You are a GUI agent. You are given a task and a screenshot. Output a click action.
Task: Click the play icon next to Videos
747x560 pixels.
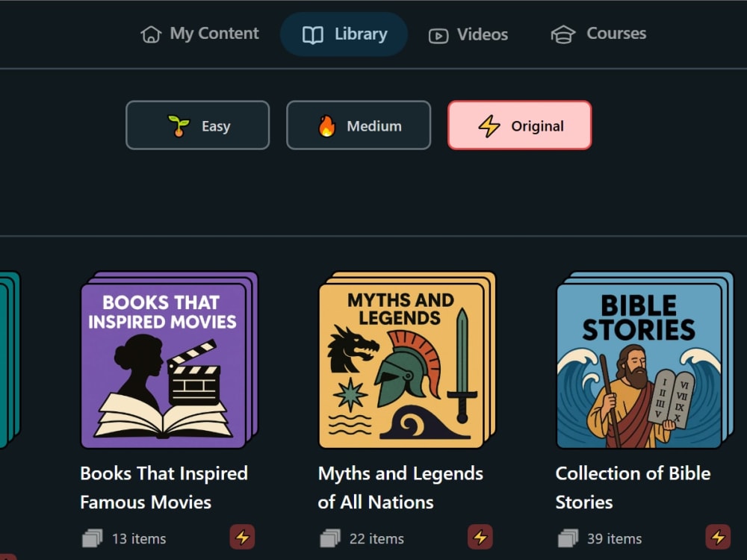[438, 36]
